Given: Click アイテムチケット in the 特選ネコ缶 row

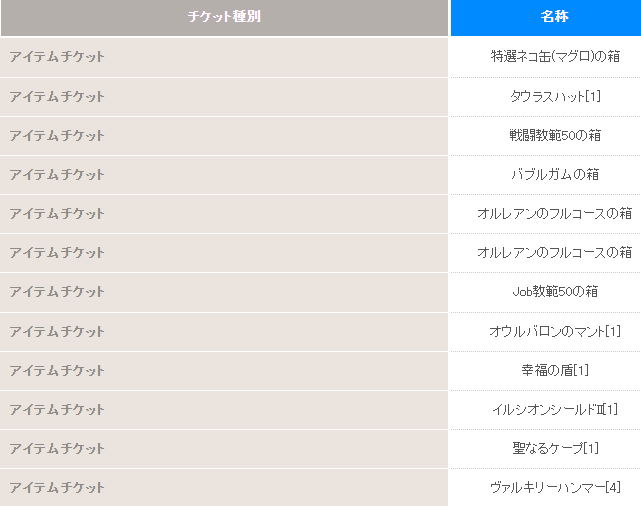Looking at the screenshot, I should click(x=57, y=56).
